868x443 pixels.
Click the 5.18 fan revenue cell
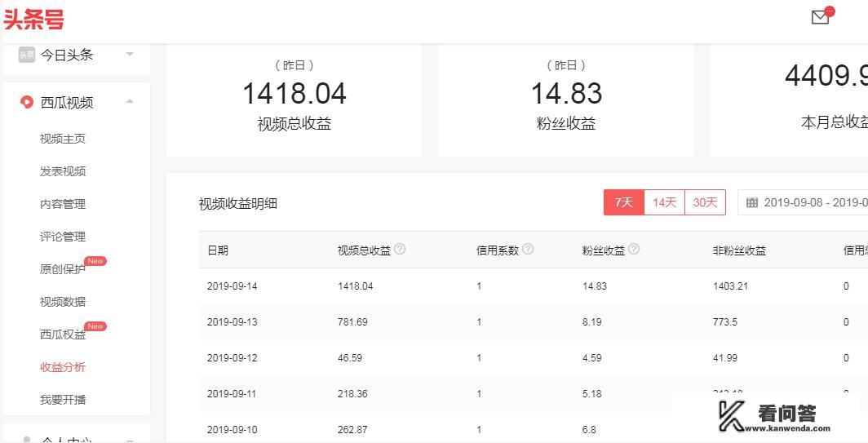(591, 394)
